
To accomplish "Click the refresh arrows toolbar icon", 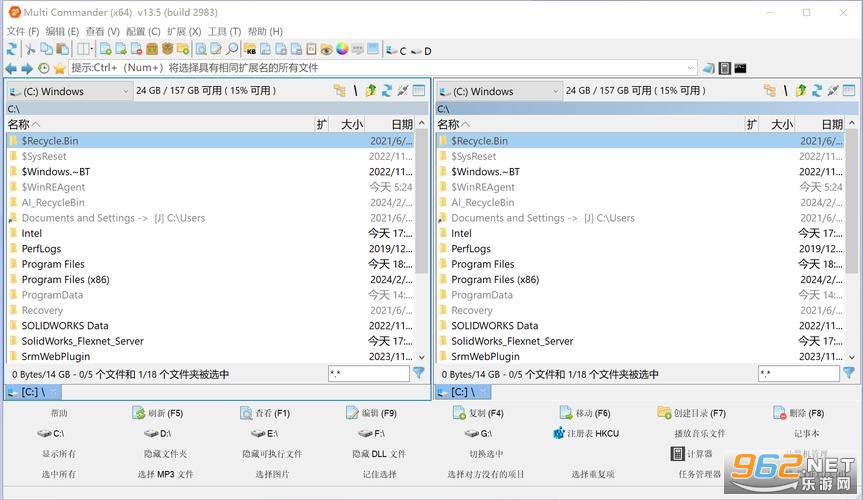I will tap(12, 49).
